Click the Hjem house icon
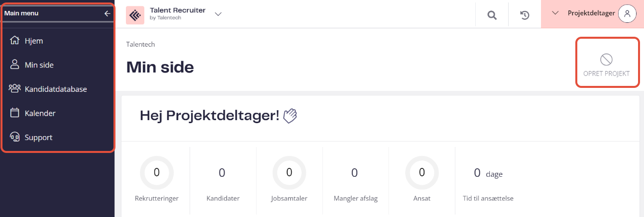 15,41
